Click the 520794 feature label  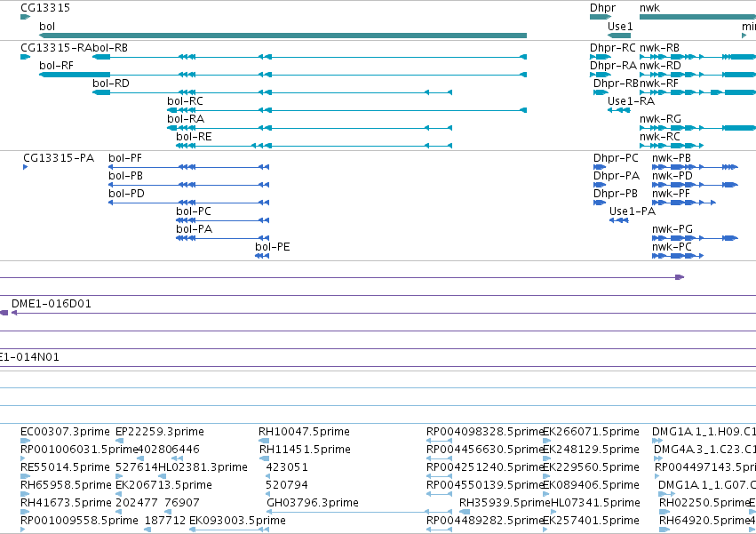point(287,485)
